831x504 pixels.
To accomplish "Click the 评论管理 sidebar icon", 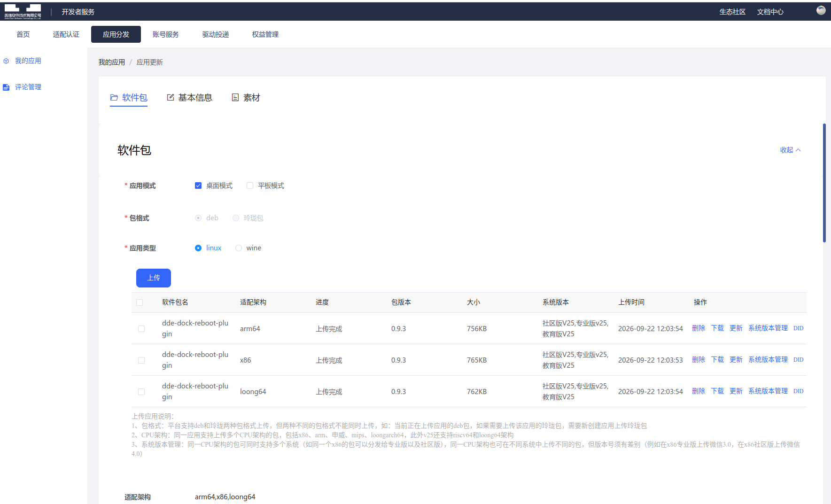I will 6,87.
